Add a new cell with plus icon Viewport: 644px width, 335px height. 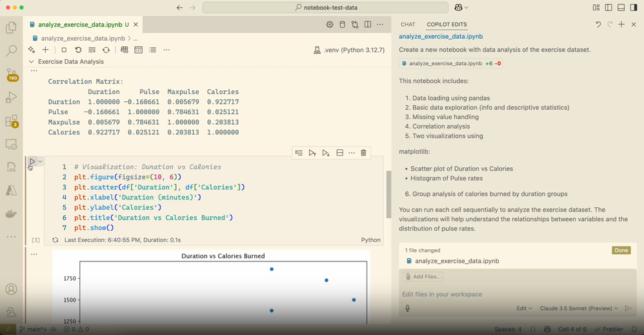(46, 50)
